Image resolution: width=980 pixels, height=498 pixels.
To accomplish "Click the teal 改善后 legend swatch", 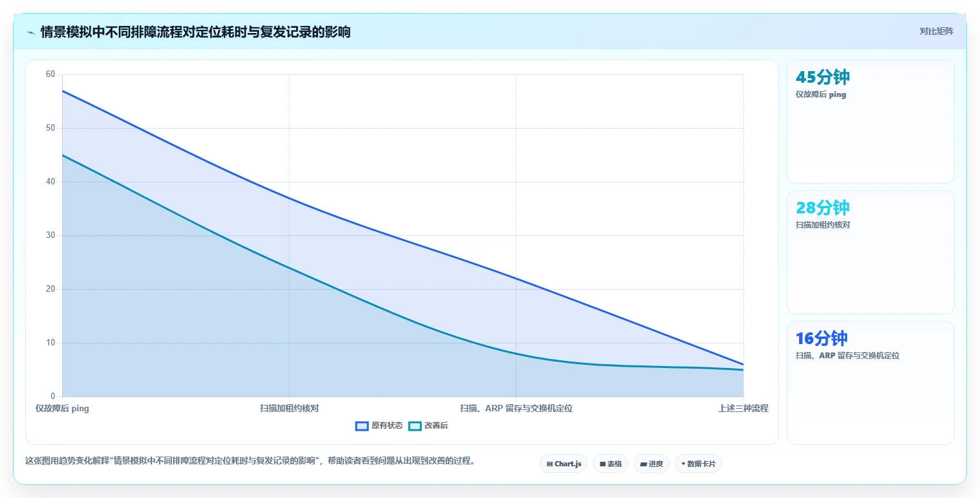I will [x=415, y=426].
